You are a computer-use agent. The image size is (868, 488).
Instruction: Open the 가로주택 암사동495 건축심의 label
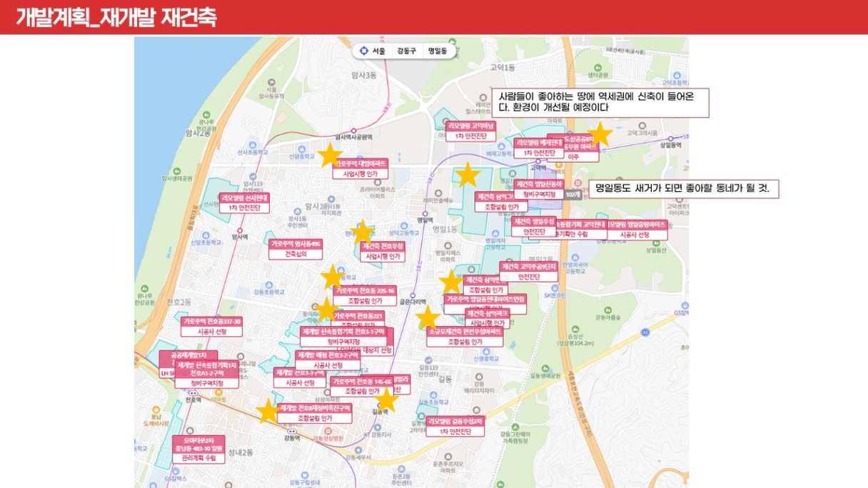point(296,248)
